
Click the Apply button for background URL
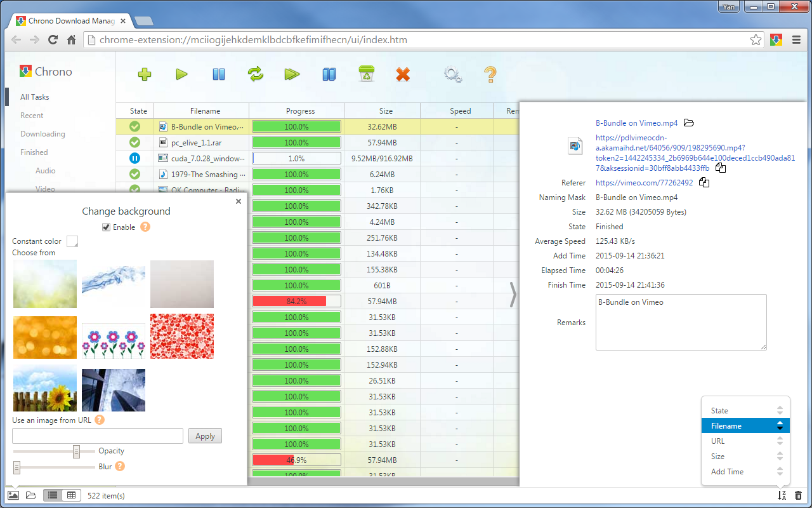tap(204, 436)
